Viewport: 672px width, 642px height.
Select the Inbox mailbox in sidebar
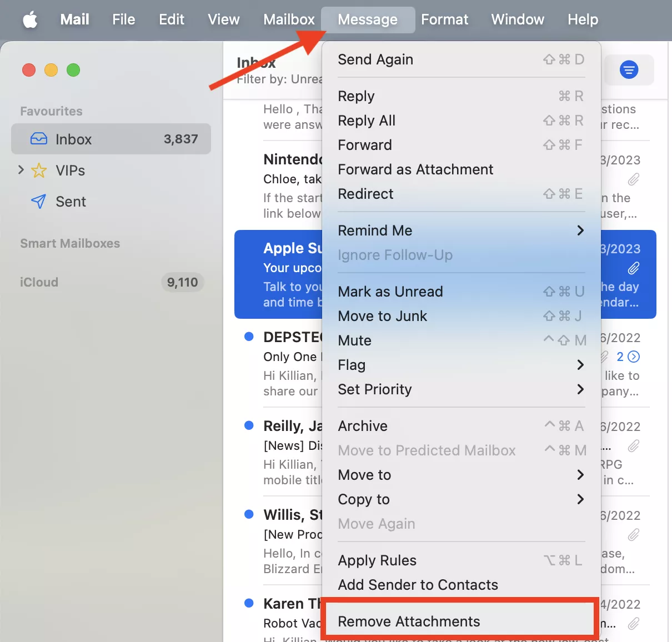point(111,139)
